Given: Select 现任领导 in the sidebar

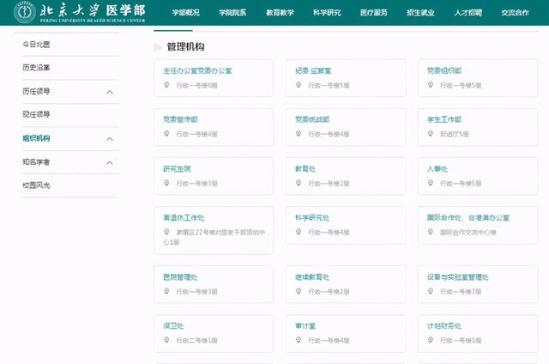Looking at the screenshot, I should point(36,114).
